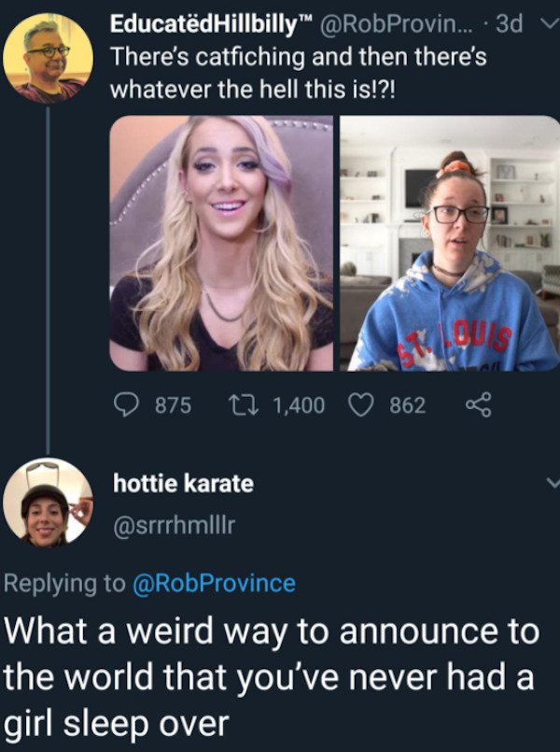Open the @srrrhmlllr handle
Image resolution: width=560 pixels, height=752 pixels.
pos(174,526)
